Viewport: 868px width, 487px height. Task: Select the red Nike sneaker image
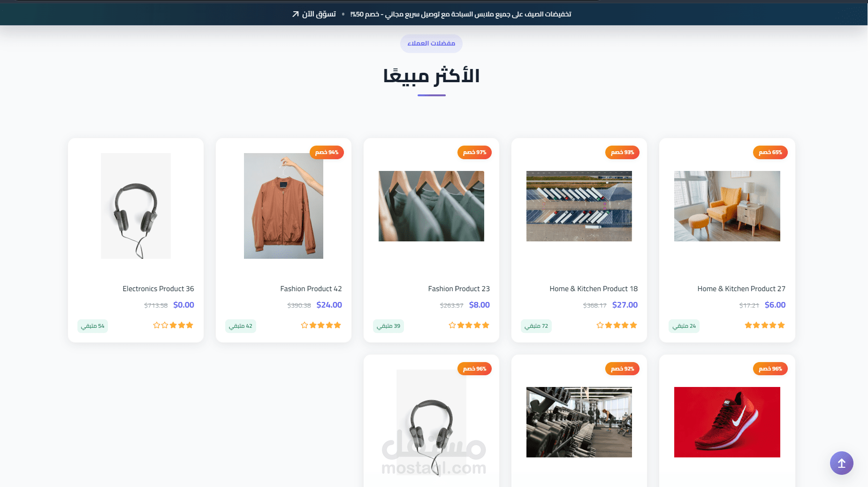pos(727,422)
